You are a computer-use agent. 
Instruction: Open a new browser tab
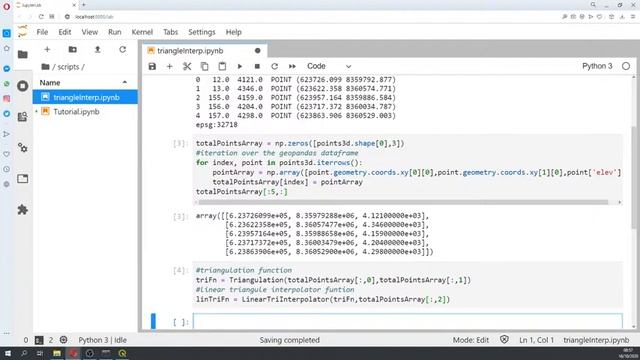84,5
